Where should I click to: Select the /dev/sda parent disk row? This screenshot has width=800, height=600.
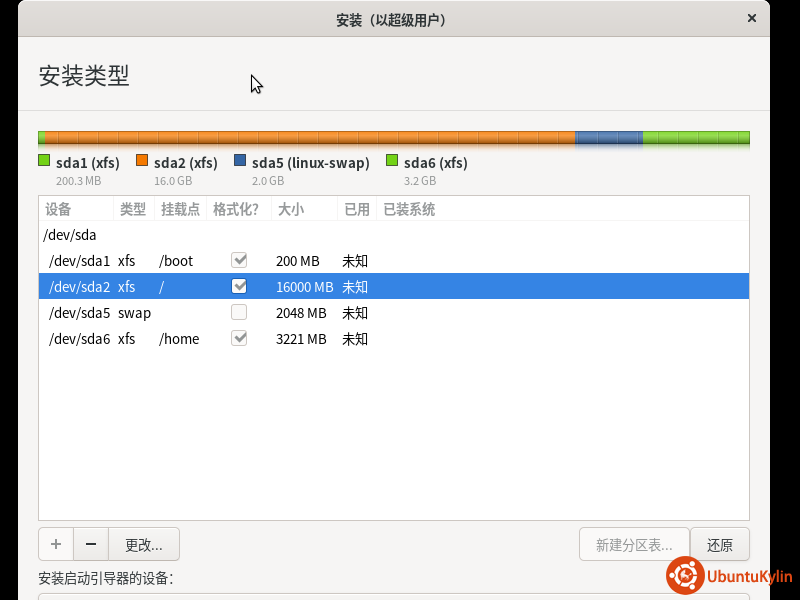tap(70, 235)
